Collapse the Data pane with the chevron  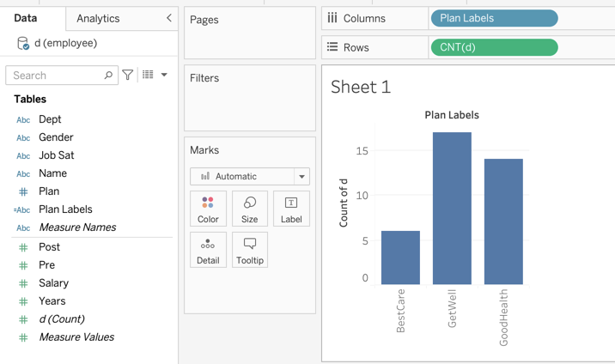pyautogui.click(x=168, y=18)
